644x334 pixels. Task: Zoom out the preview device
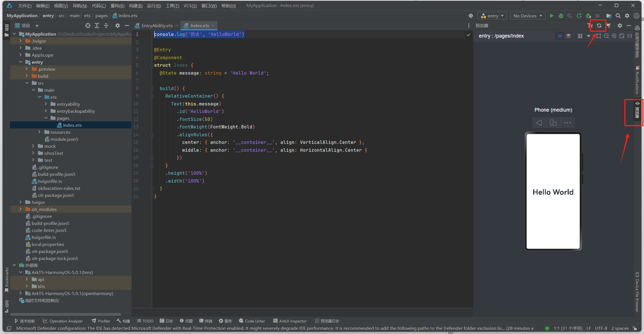(x=606, y=36)
